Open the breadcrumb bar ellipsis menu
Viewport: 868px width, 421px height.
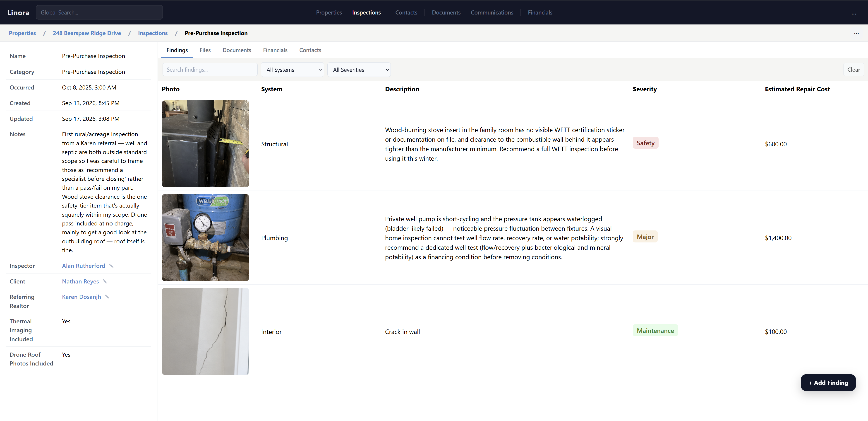coord(856,33)
